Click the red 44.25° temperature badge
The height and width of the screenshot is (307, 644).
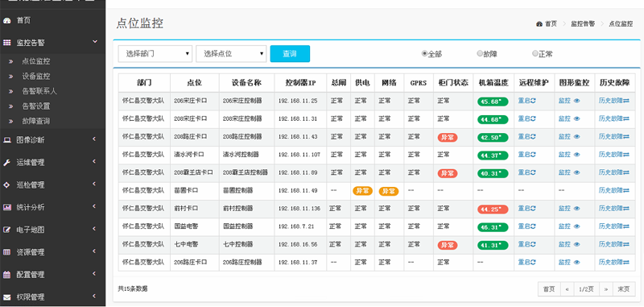(493, 210)
